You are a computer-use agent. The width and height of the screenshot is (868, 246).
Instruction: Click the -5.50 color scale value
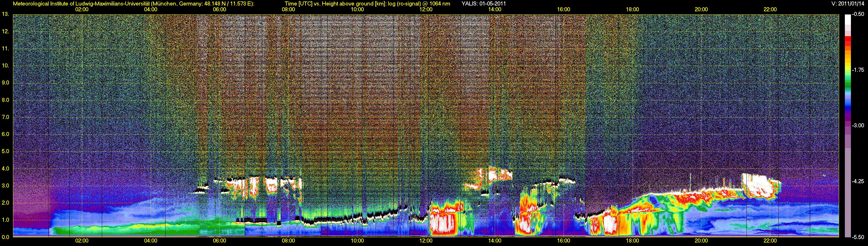(858, 237)
